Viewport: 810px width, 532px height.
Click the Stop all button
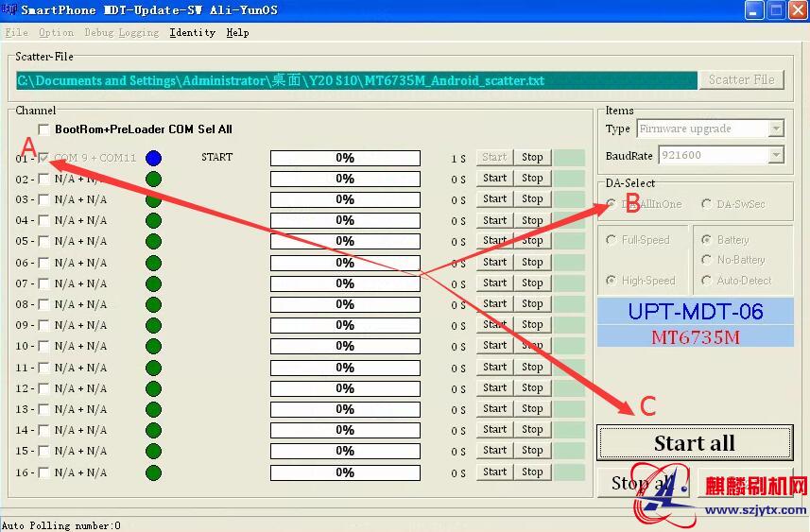[x=643, y=484]
